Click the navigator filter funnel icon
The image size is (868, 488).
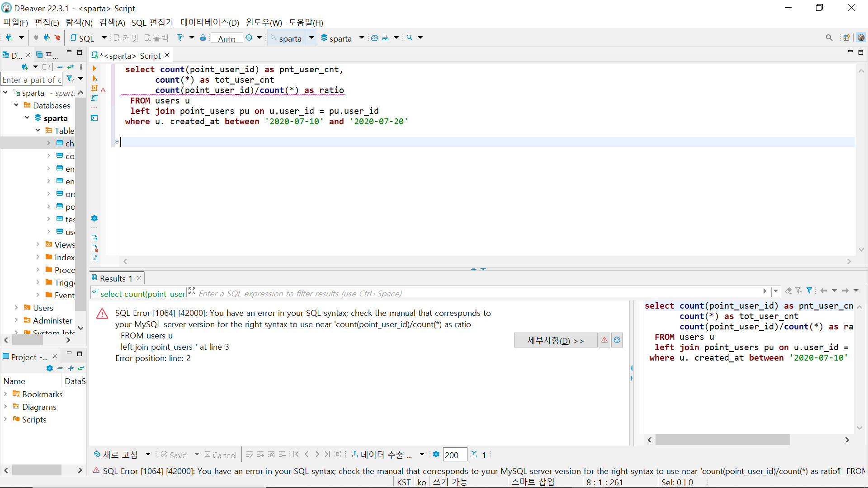click(x=70, y=79)
